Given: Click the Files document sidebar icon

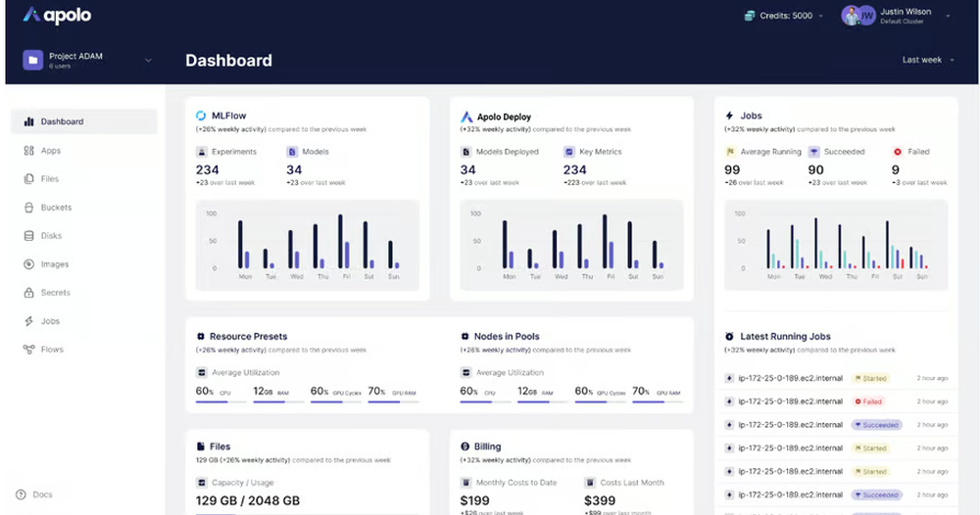Looking at the screenshot, I should pyautogui.click(x=28, y=178).
